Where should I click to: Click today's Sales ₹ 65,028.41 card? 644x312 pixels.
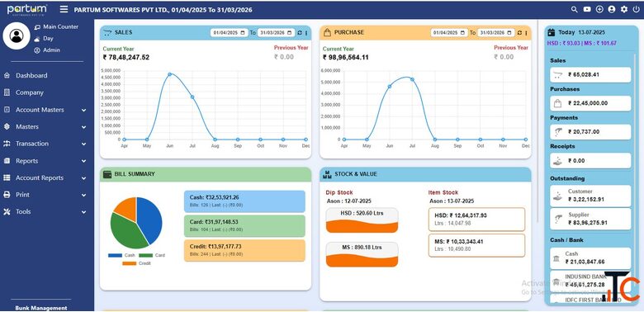pyautogui.click(x=590, y=75)
